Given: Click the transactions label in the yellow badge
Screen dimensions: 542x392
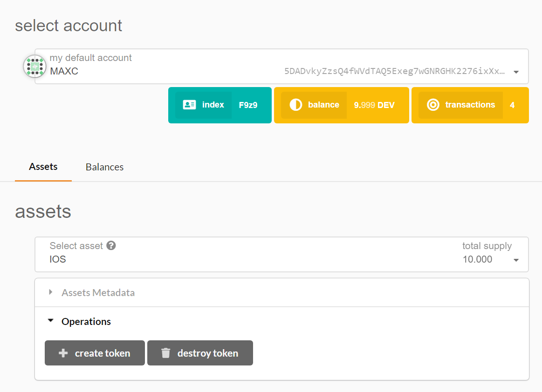Looking at the screenshot, I should 470,105.
